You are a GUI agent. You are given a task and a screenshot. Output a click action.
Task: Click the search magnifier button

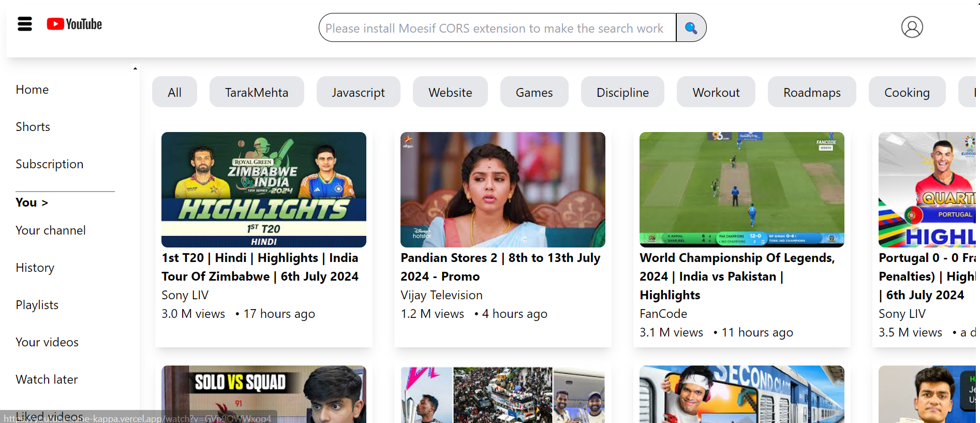coord(691,27)
